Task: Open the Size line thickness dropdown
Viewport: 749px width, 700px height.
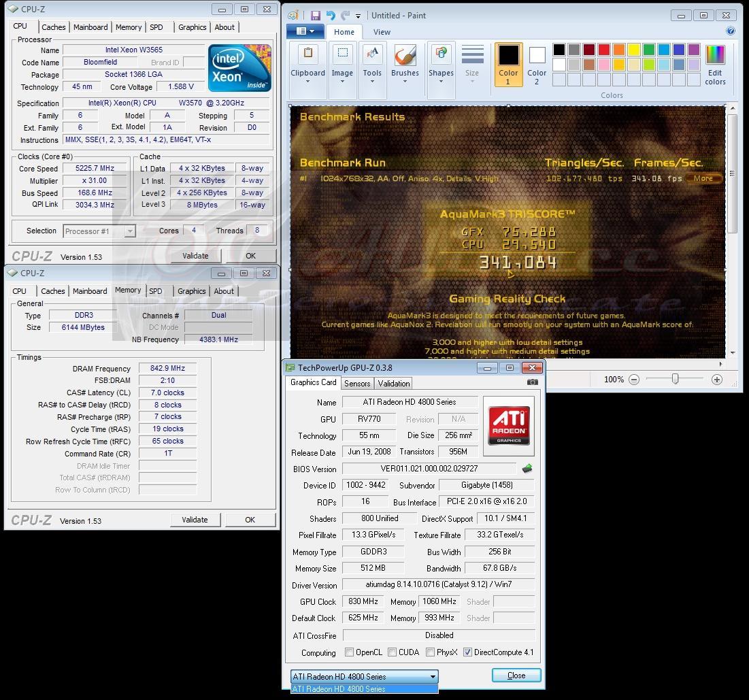Action: pyautogui.click(x=472, y=65)
